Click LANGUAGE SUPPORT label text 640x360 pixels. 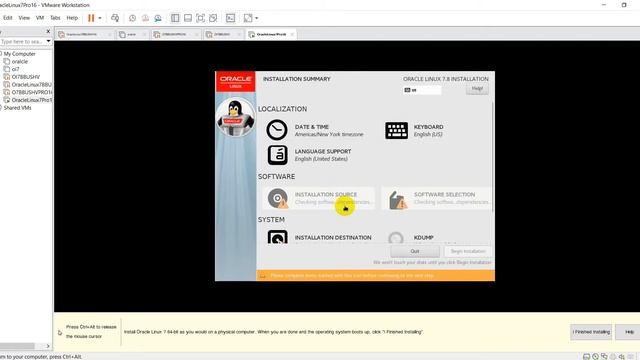323,151
